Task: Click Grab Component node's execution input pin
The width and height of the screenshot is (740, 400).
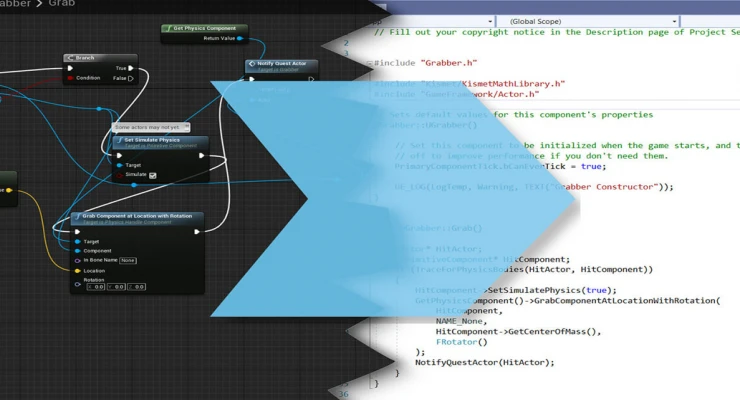Action: pos(77,232)
